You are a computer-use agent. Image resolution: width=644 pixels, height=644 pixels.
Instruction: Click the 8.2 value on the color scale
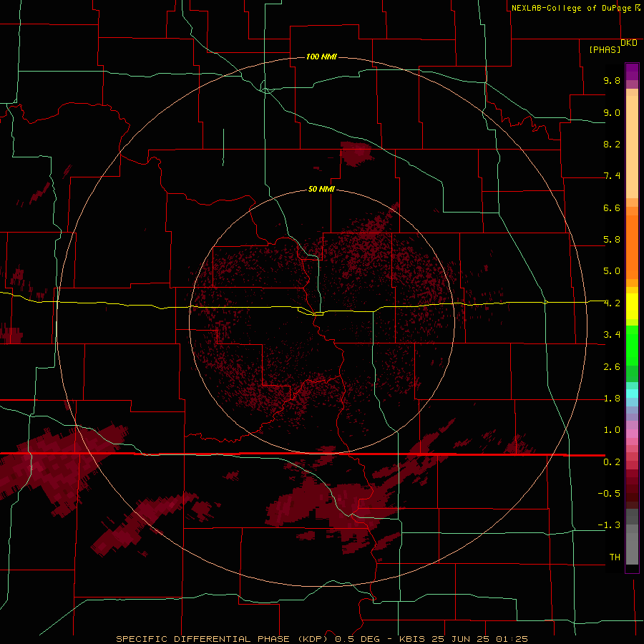pos(612,144)
